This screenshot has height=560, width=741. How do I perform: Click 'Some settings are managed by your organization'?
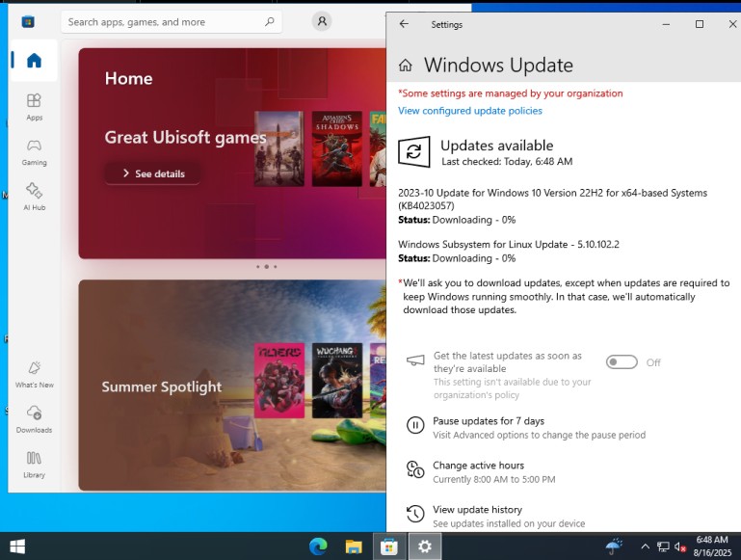511,93
